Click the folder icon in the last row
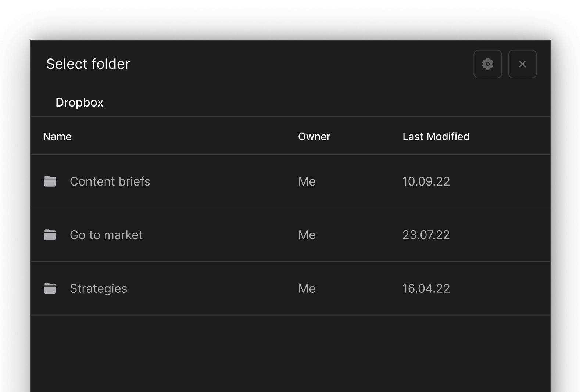The width and height of the screenshot is (580, 392). (50, 288)
